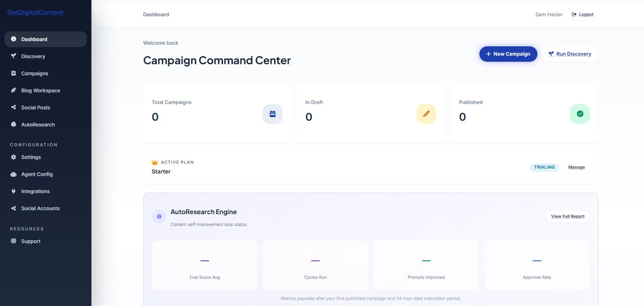Click the AutoResearch brain icon in sidebar

coord(13,124)
